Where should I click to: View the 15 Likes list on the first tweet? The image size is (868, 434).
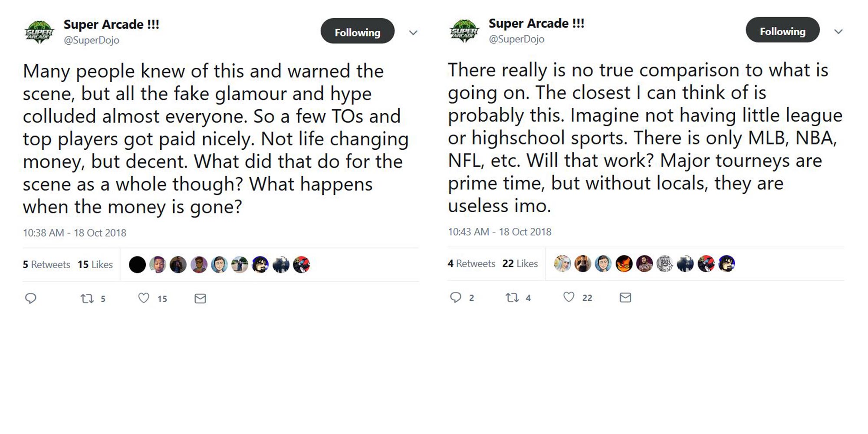[95, 265]
